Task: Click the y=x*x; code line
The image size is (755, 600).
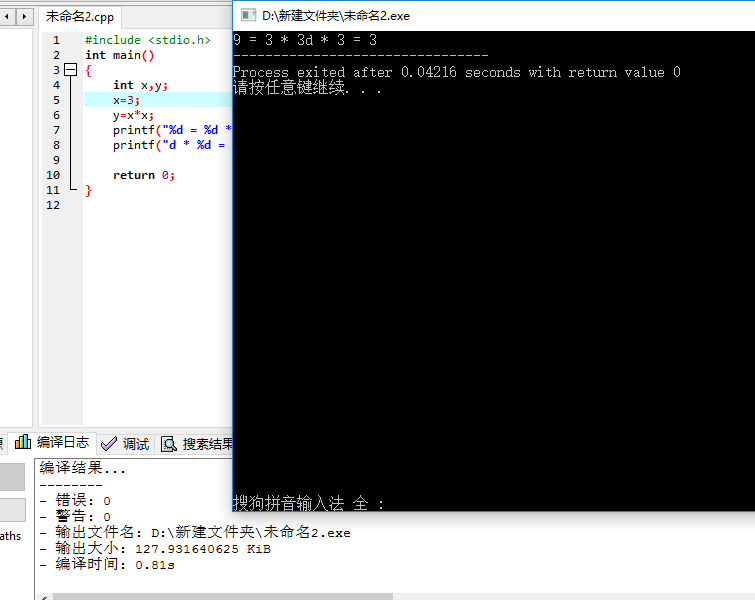Action: (x=133, y=115)
